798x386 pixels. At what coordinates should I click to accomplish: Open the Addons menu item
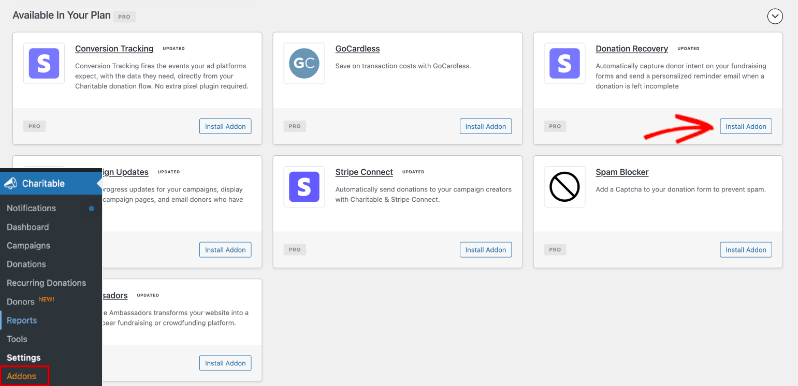point(21,376)
